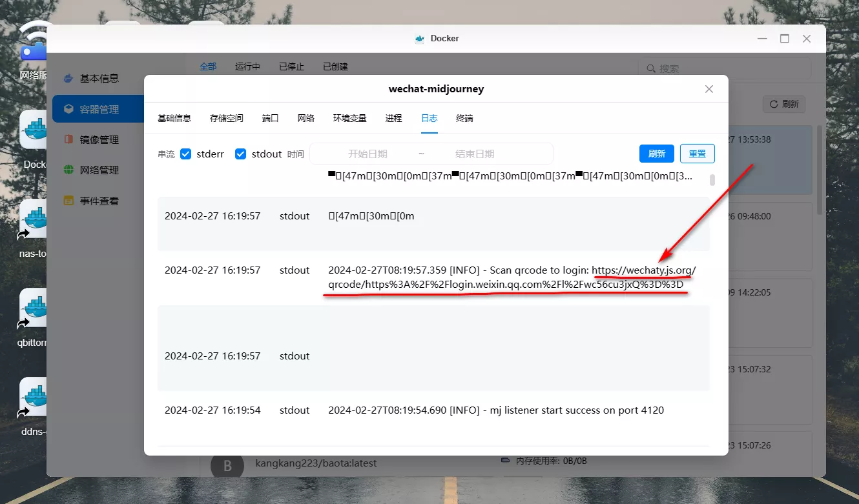Close the Docker window

(807, 39)
